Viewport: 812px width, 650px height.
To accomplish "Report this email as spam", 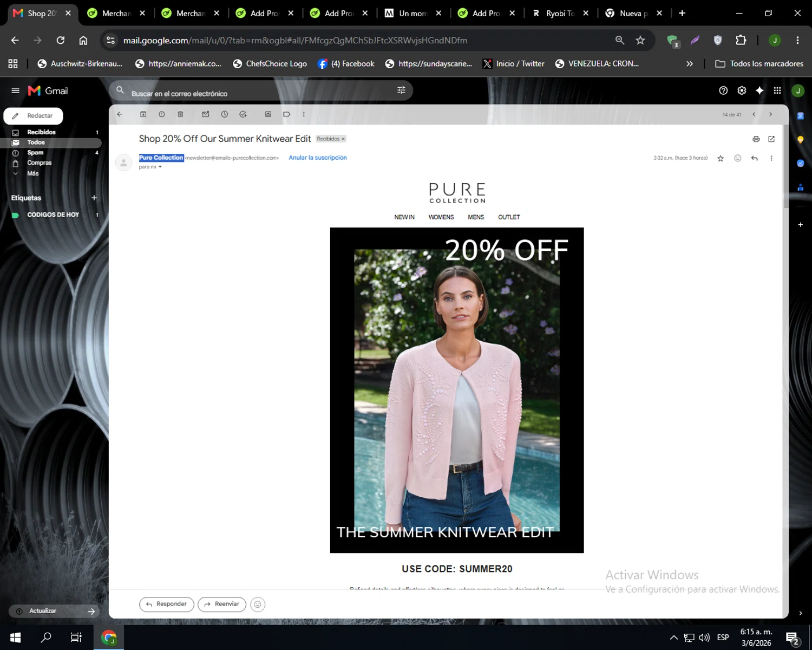I will coord(161,114).
